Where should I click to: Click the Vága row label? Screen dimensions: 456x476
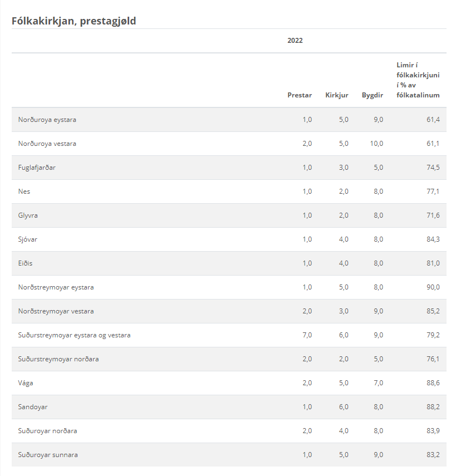click(26, 383)
